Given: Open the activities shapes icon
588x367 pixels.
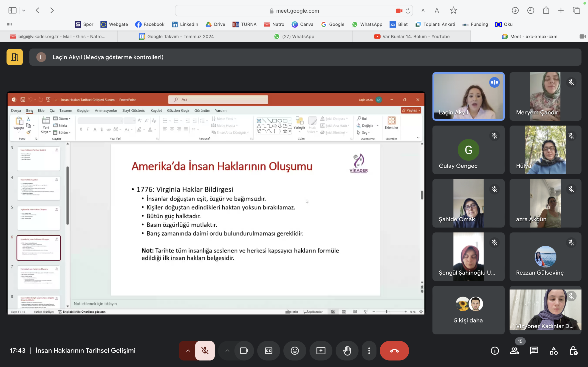Looking at the screenshot, I should [554, 351].
